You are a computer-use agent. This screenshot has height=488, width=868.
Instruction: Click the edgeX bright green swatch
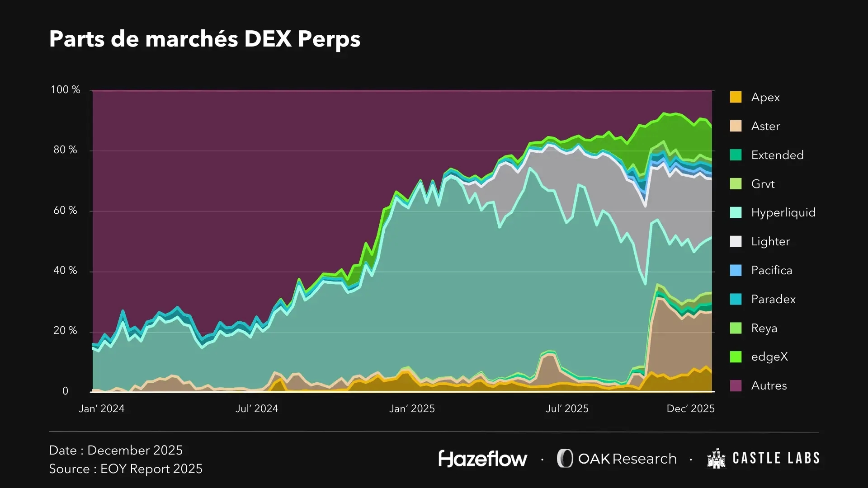[736, 357]
